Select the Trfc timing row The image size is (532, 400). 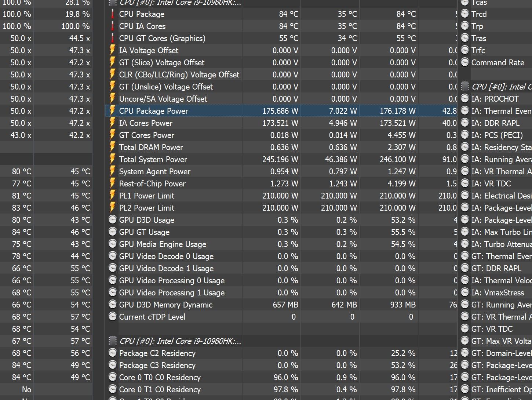coord(495,50)
